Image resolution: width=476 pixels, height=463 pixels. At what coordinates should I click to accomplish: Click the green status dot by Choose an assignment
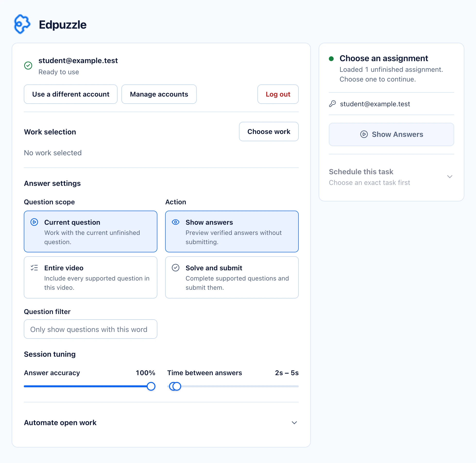[x=331, y=59]
